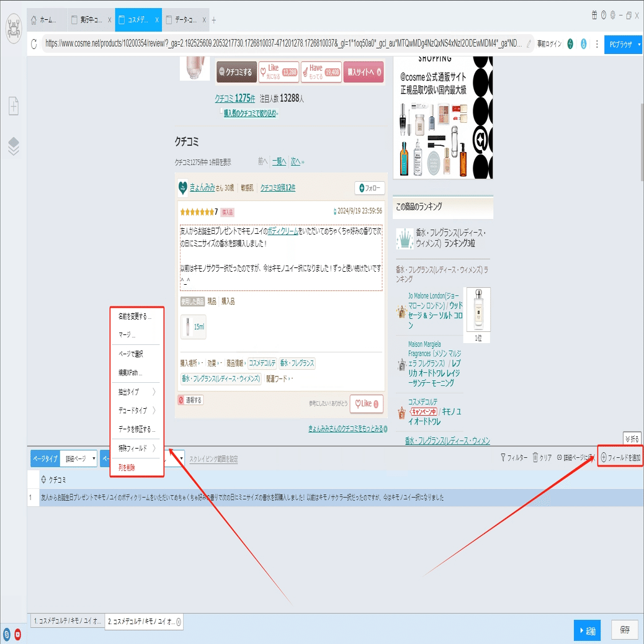Click the 15ml product thumbnail
This screenshot has height=644, width=644.
(x=194, y=327)
